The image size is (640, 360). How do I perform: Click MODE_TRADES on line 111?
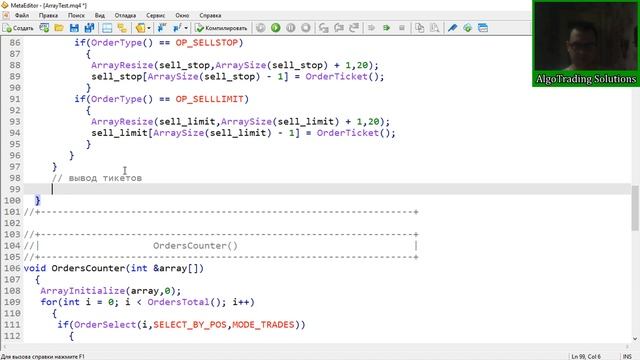(x=263, y=324)
